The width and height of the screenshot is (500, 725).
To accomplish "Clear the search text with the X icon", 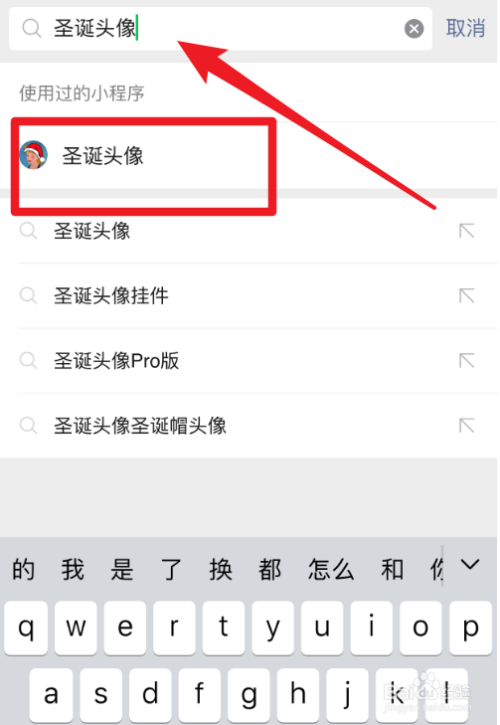I will 414,29.
